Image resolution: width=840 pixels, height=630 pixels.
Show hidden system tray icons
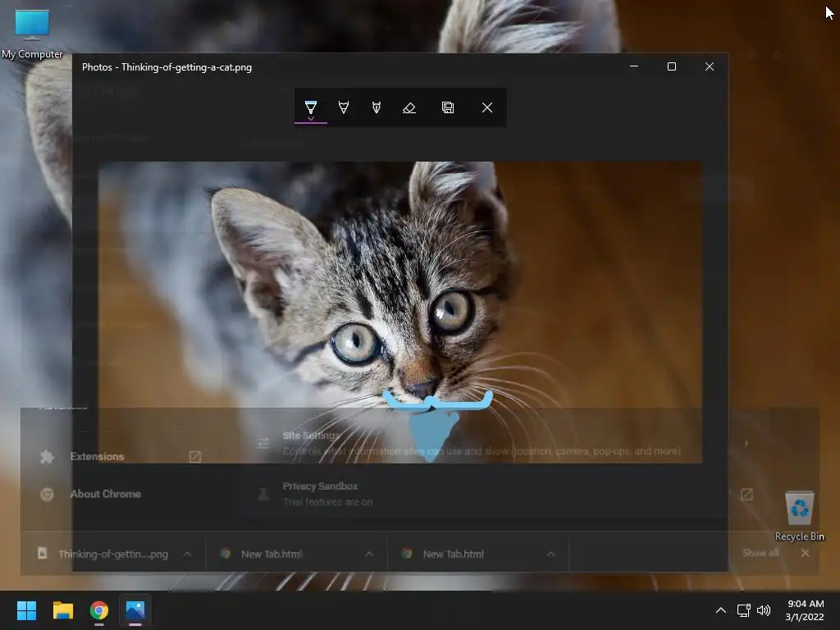721,610
